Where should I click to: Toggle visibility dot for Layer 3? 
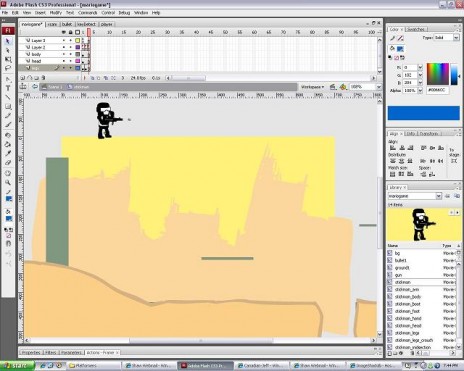(x=64, y=40)
